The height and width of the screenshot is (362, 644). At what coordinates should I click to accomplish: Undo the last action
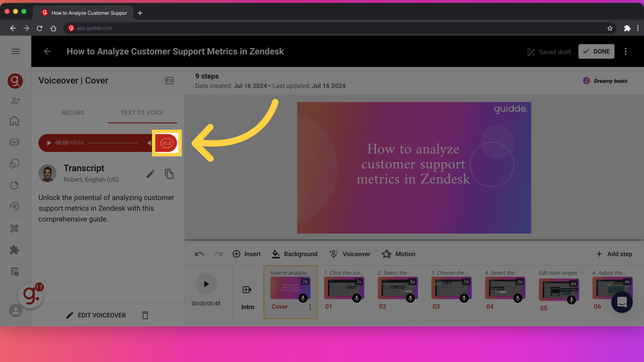(199, 254)
